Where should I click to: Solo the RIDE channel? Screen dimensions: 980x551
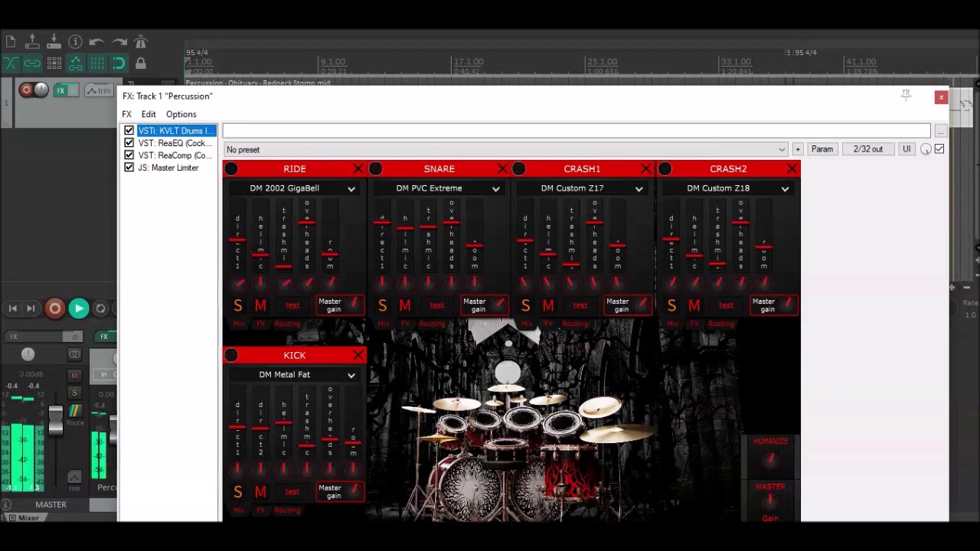pyautogui.click(x=237, y=305)
